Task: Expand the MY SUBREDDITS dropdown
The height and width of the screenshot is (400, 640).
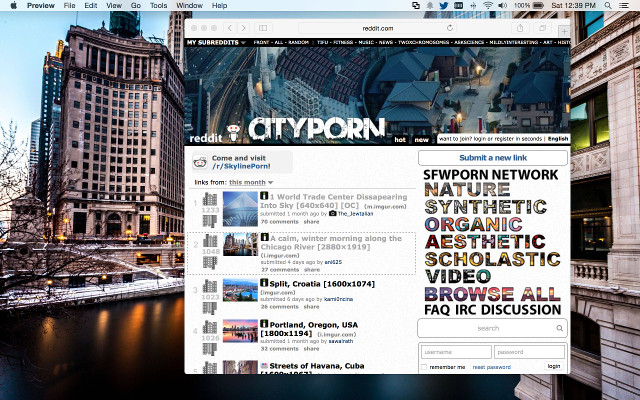Action: [216, 42]
